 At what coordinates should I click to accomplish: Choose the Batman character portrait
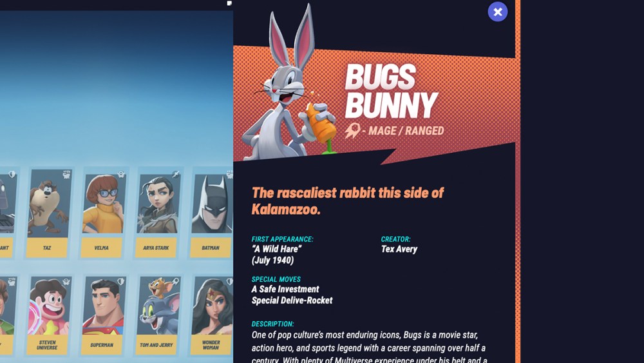tap(212, 204)
